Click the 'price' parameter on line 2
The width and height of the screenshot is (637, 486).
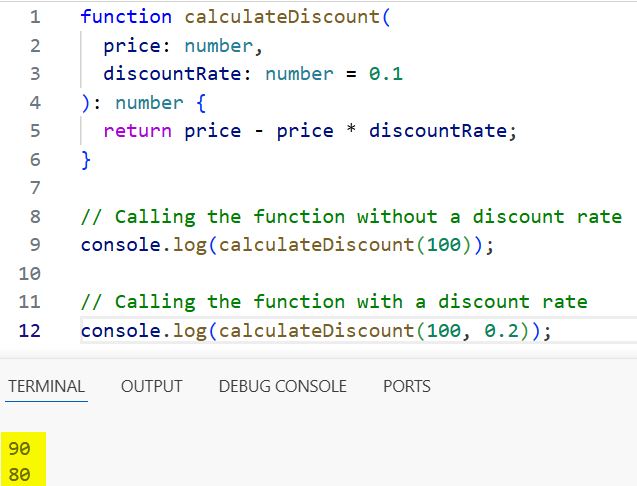click(132, 46)
